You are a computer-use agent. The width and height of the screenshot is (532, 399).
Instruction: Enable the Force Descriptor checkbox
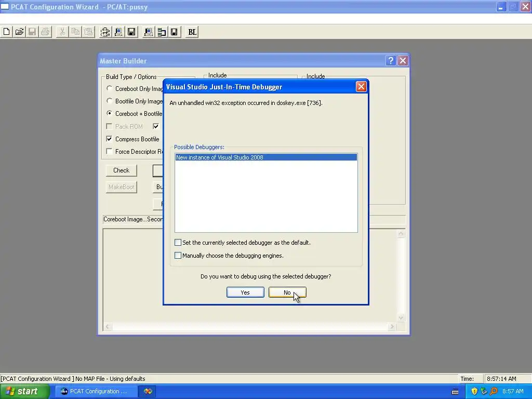click(109, 151)
